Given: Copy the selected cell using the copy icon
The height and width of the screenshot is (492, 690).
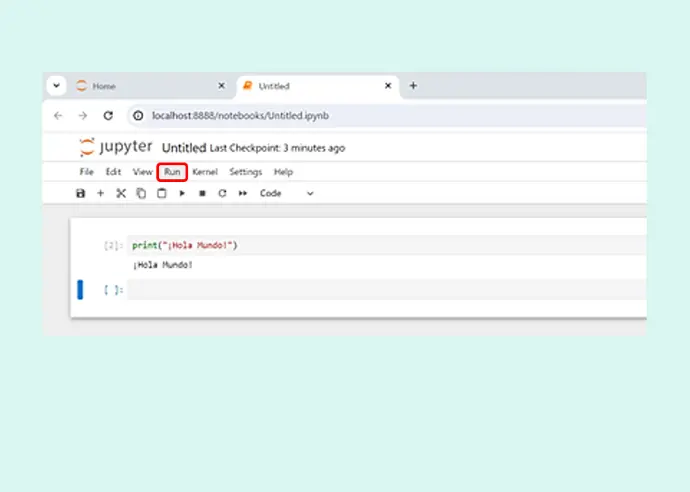Looking at the screenshot, I should pos(141,193).
